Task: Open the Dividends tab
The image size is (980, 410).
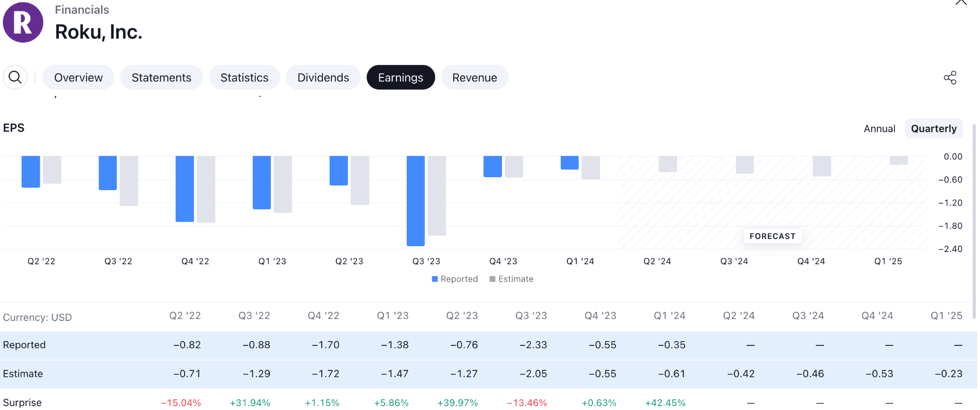Action: click(323, 78)
